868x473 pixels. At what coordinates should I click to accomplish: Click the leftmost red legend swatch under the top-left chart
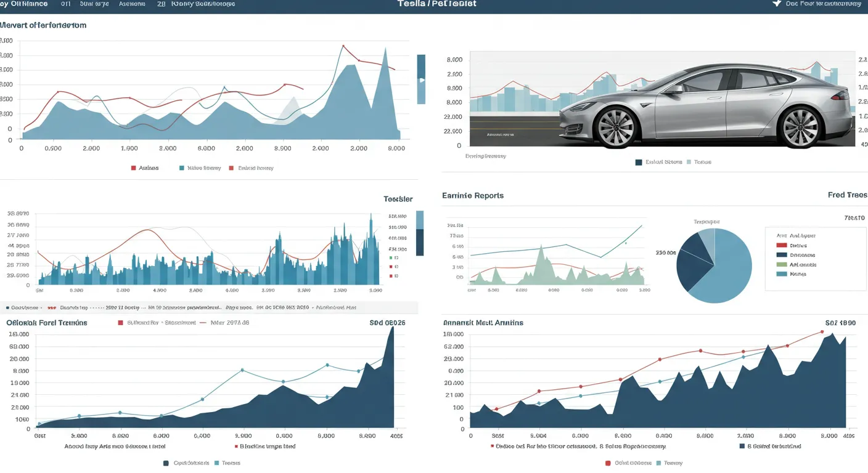click(x=133, y=168)
